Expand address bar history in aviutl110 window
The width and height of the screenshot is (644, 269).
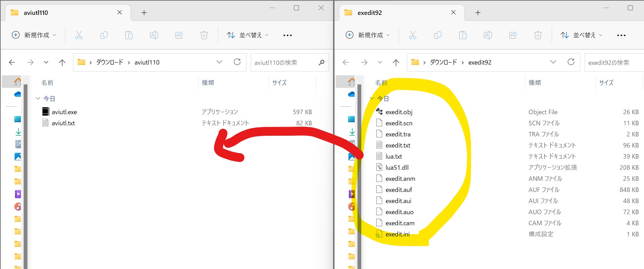[x=219, y=62]
